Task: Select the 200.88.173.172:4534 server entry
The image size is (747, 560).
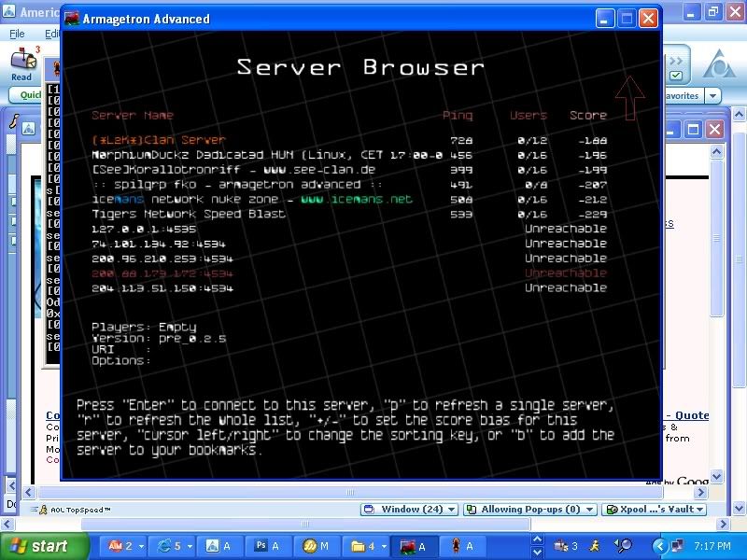Action: point(349,273)
